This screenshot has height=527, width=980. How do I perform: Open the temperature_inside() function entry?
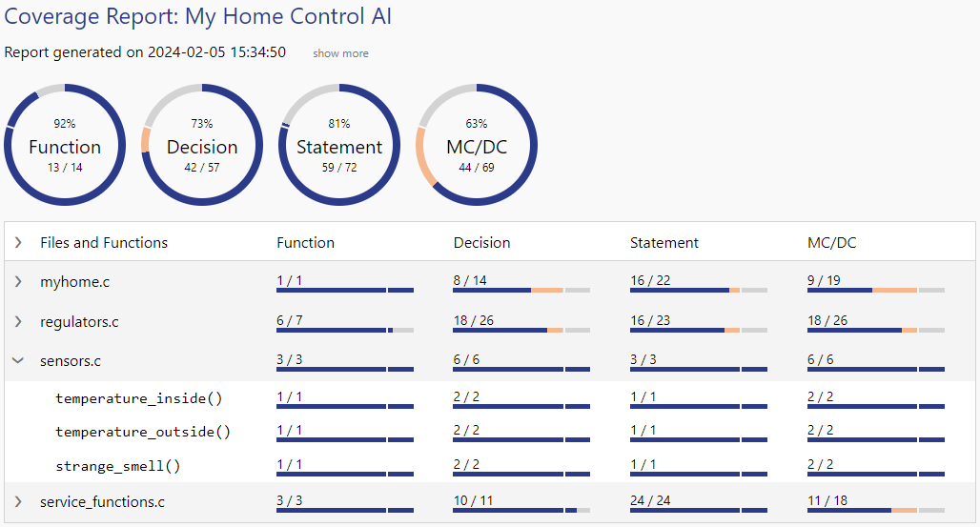click(x=139, y=398)
